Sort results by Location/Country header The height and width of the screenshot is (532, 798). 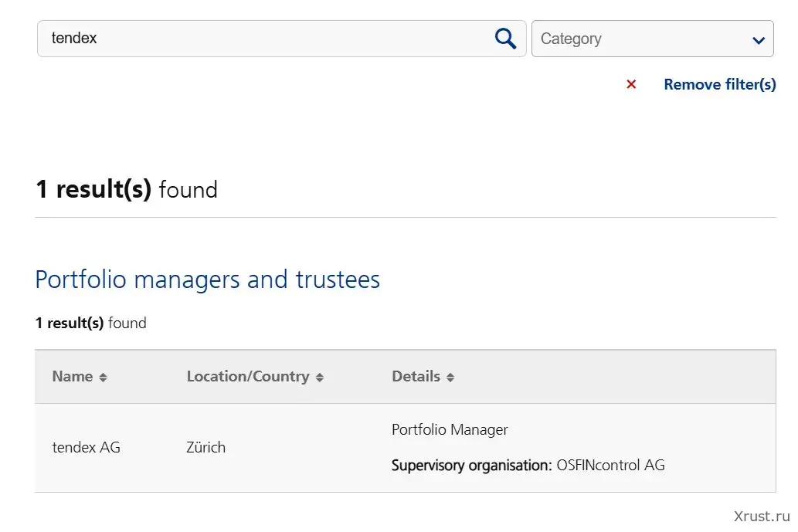click(x=248, y=377)
